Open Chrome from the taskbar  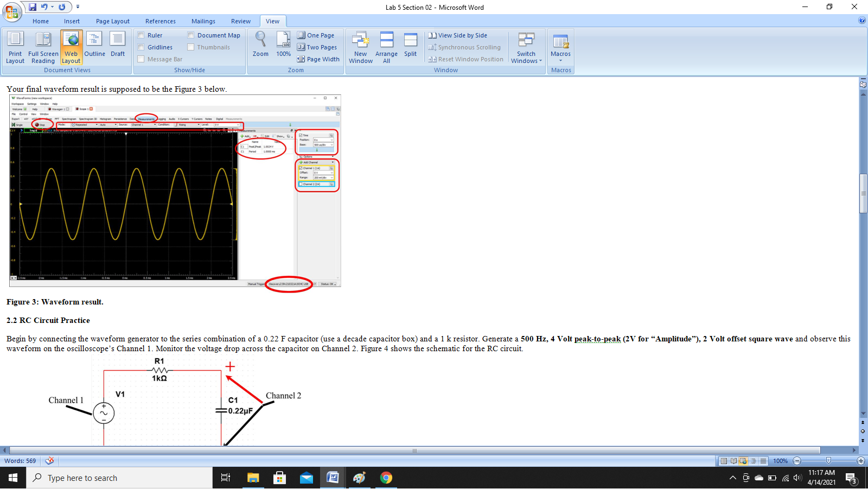tap(386, 478)
